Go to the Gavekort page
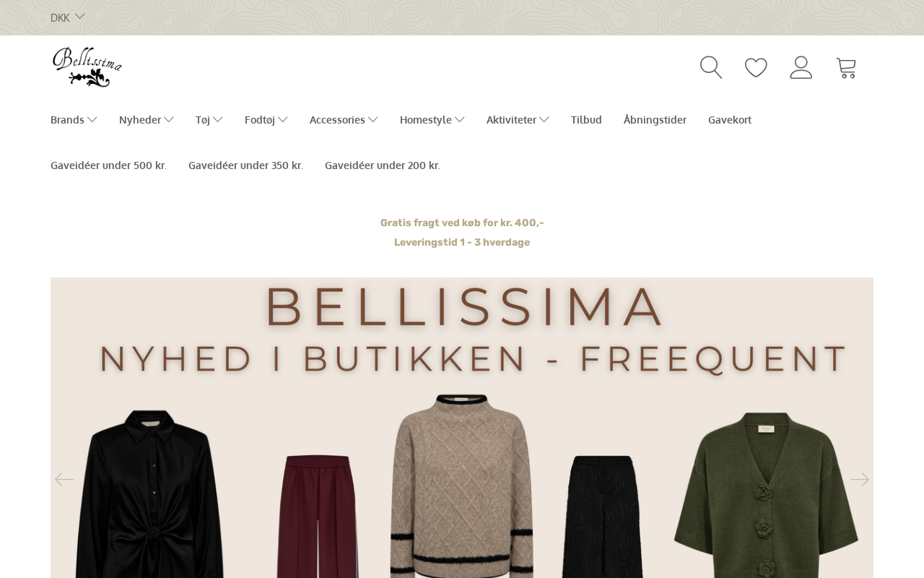The image size is (924, 578). pos(730,120)
